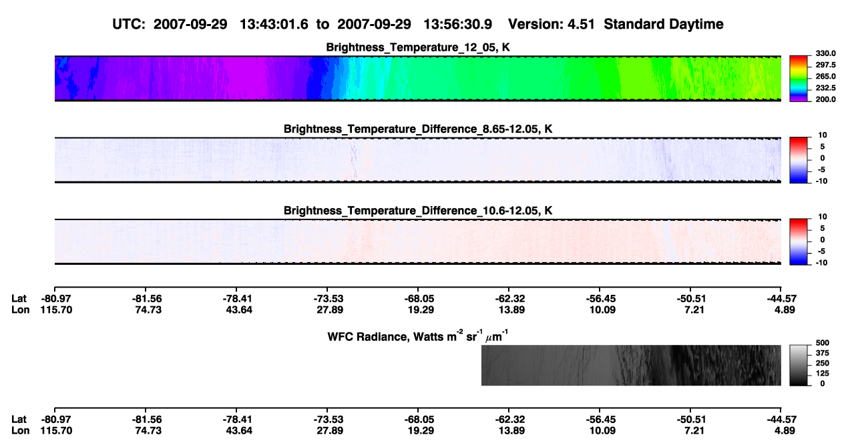Click the 10.6-12.05 difference image strip
The width and height of the screenshot is (868, 445).
[417, 242]
